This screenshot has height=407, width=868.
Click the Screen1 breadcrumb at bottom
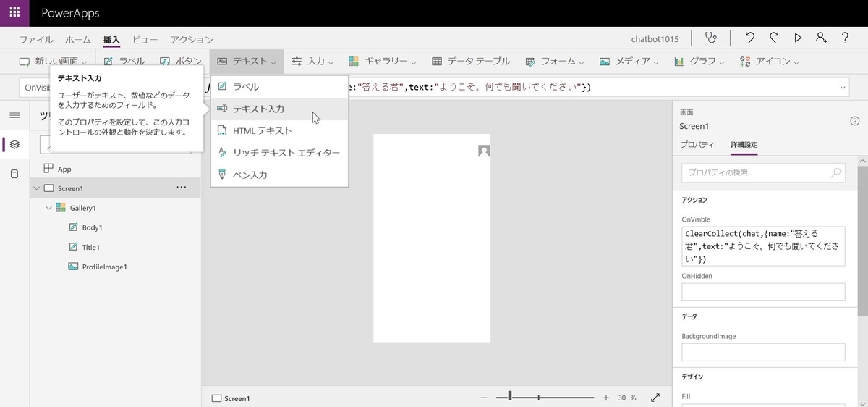231,398
